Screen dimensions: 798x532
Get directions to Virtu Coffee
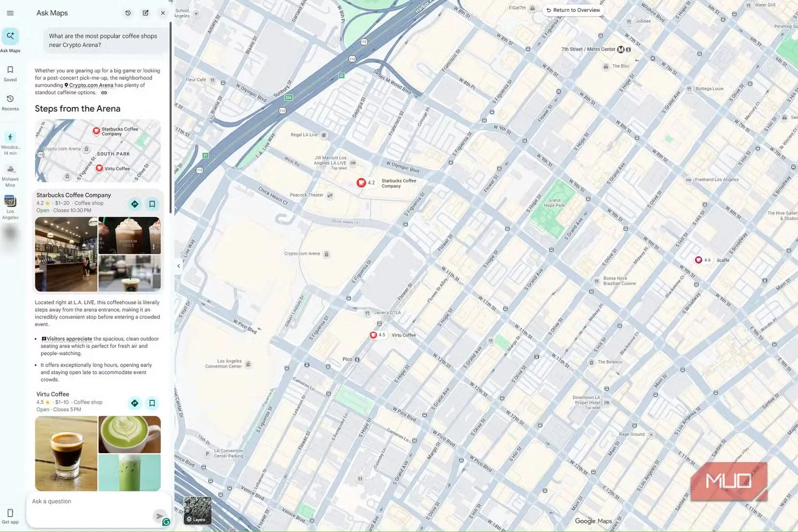[x=135, y=403]
